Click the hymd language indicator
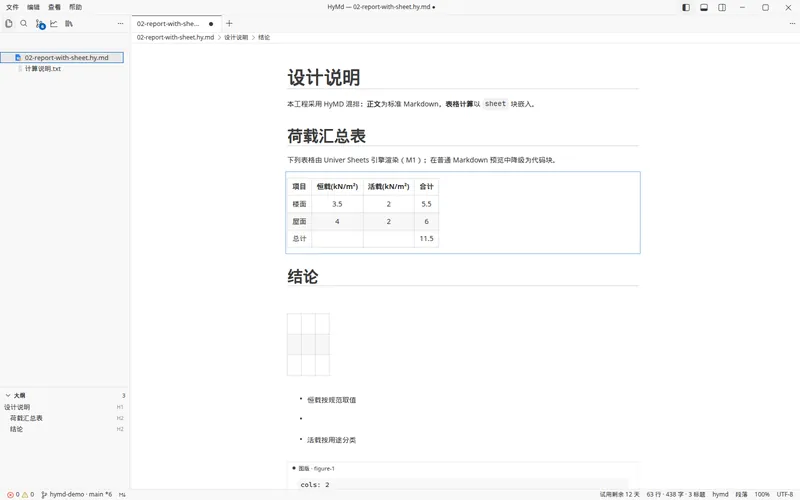This screenshot has width=800, height=500. pos(720,494)
